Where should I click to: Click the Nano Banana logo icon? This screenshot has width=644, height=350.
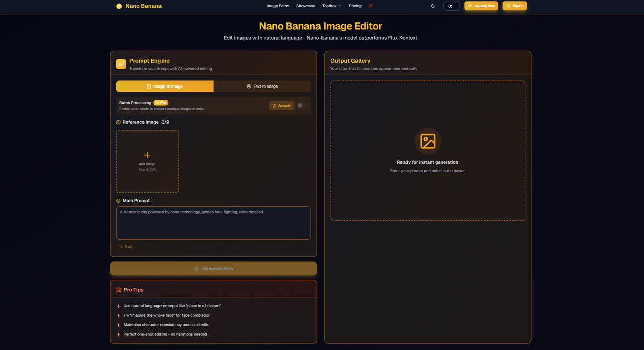click(x=119, y=6)
